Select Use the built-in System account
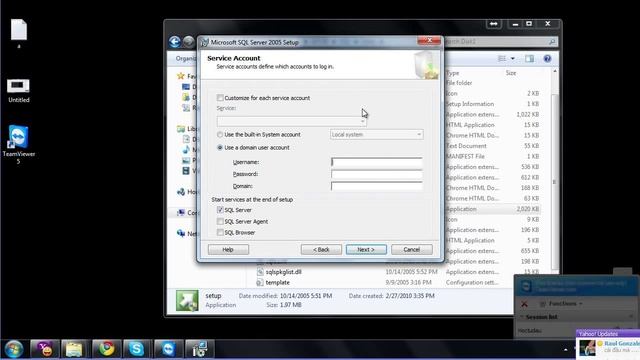This screenshot has height=360, width=640. (x=220, y=135)
